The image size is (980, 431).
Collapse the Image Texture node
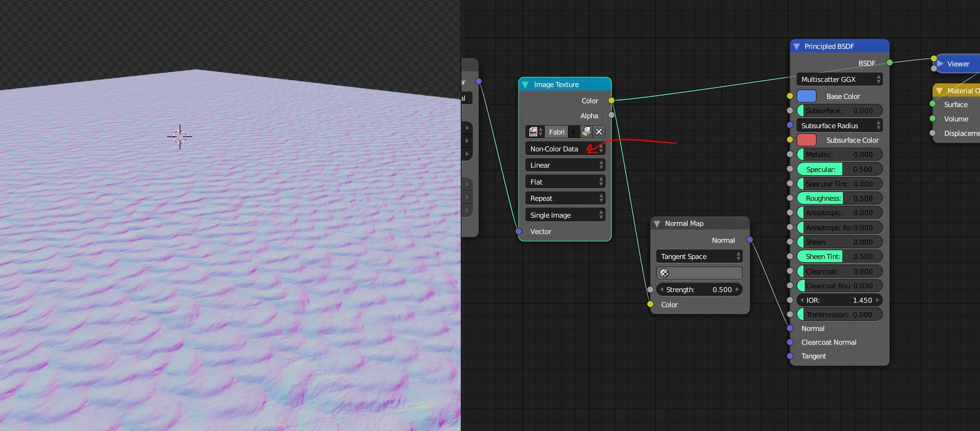tap(525, 84)
